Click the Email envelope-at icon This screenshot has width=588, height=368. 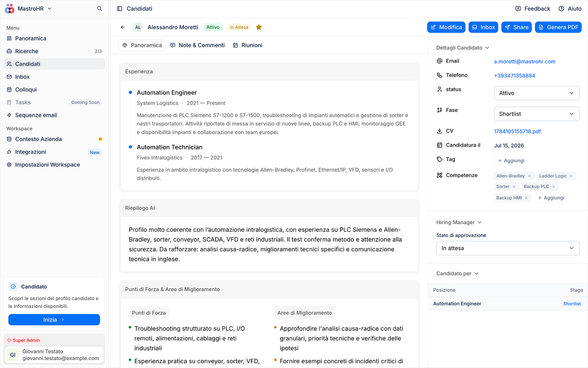440,61
